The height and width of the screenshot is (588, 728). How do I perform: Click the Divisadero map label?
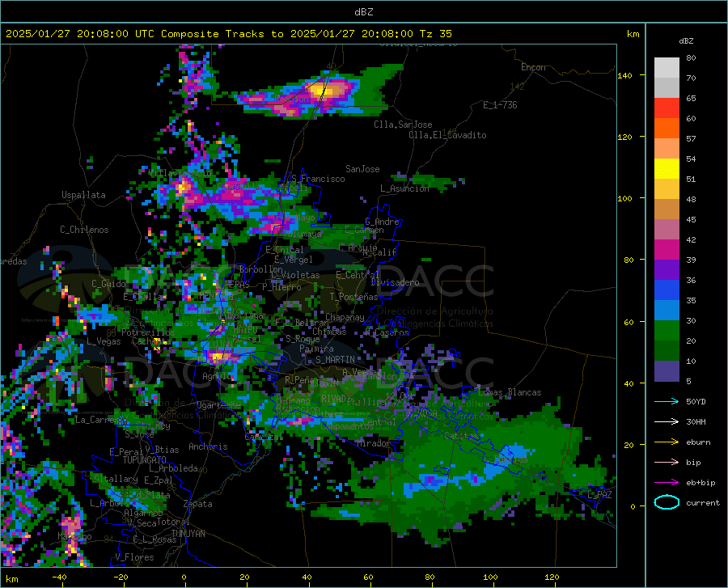coord(395,282)
